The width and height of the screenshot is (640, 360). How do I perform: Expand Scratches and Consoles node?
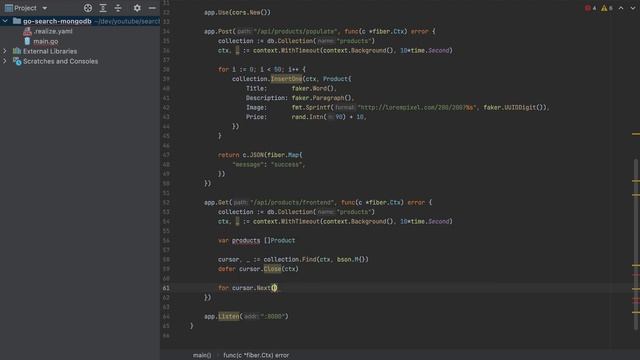point(5,61)
